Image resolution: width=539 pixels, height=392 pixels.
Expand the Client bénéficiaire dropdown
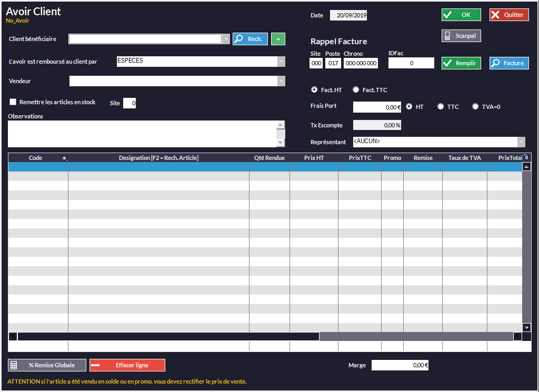[226, 39]
